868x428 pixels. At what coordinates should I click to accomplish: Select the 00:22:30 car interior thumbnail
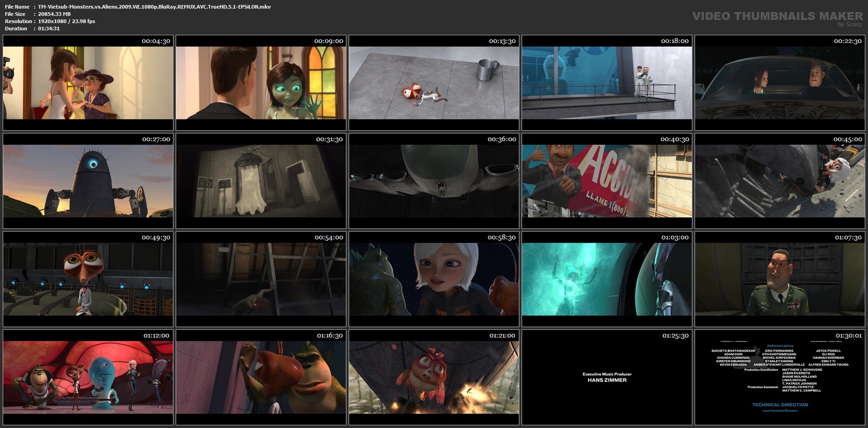[780, 83]
